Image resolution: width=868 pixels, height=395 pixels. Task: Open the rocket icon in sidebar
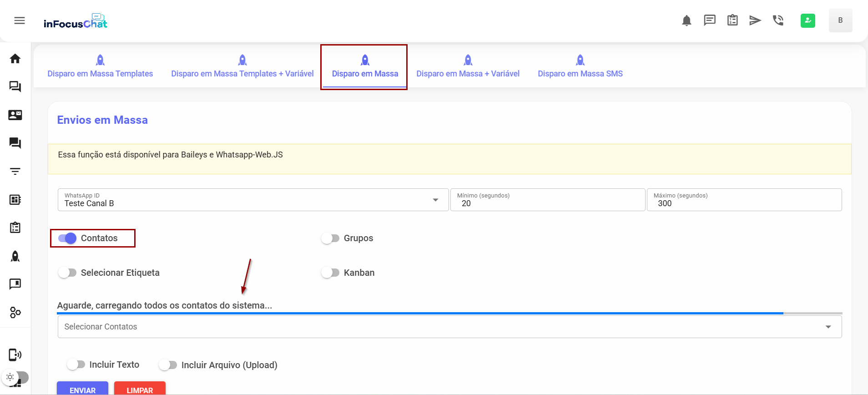[15, 256]
